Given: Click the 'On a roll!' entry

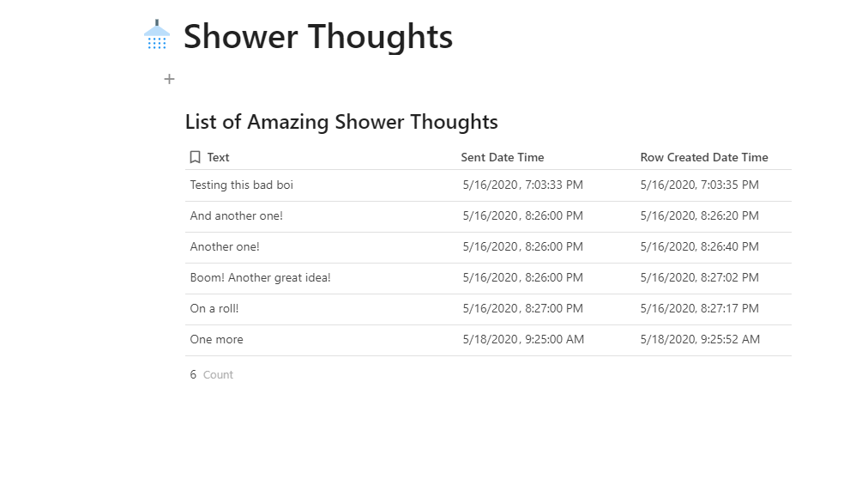Looking at the screenshot, I should [x=214, y=308].
